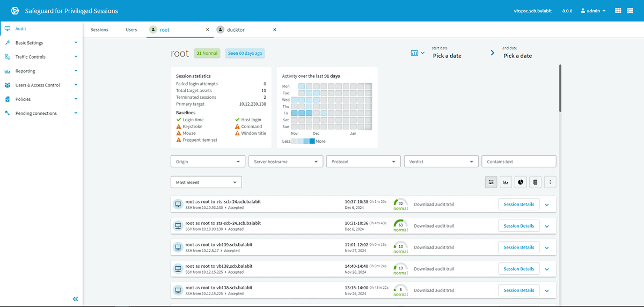Click the clipboard/report toolbar icon
The width and height of the screenshot is (644, 307).
point(535,182)
